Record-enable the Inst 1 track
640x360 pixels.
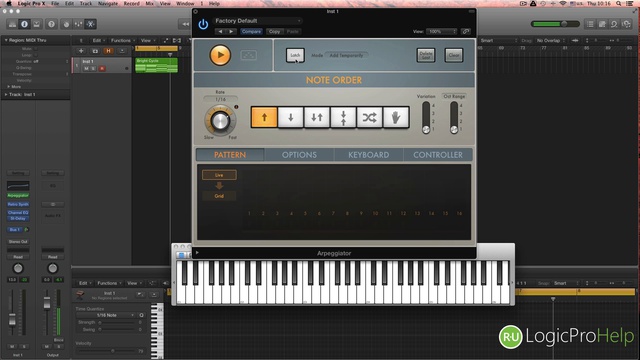tap(102, 69)
